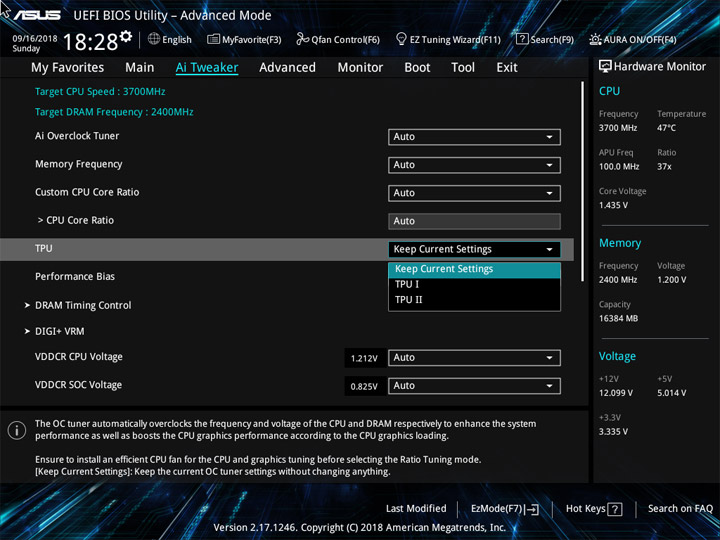720x540 pixels.
Task: Click the 1.212V value box
Action: point(364,358)
